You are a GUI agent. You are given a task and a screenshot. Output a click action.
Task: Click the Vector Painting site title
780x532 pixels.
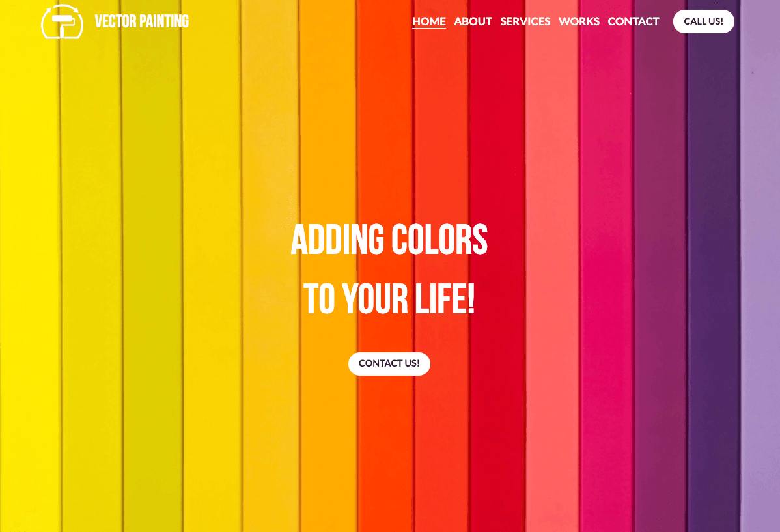point(142,21)
